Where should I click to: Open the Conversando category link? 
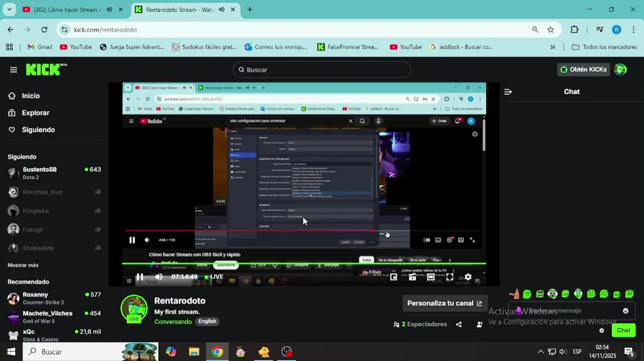[x=173, y=321]
